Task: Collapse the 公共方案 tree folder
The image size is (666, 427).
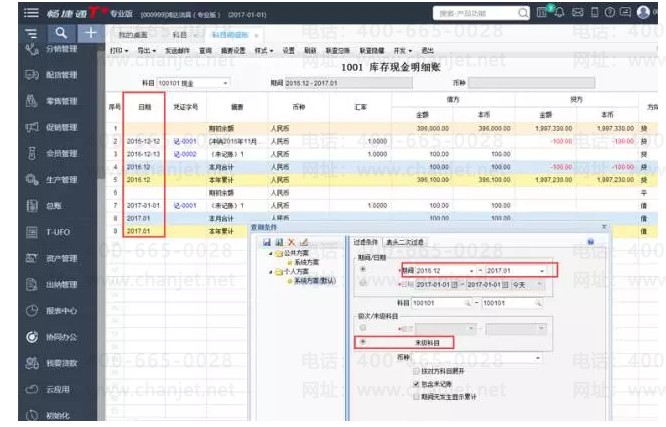Action: coord(271,253)
